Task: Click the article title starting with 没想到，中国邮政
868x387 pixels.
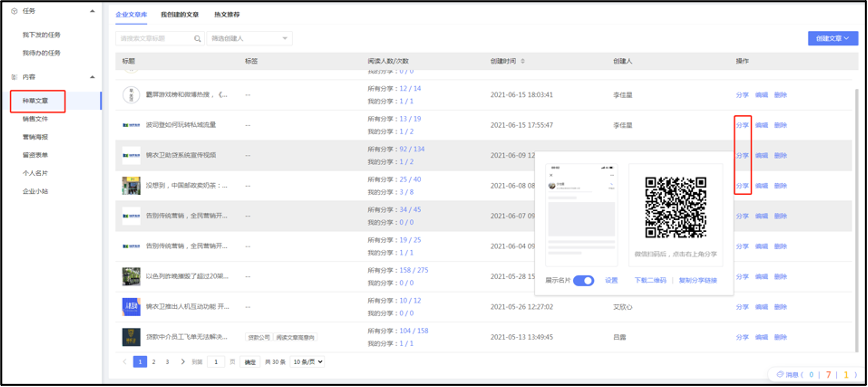Action: (x=187, y=185)
